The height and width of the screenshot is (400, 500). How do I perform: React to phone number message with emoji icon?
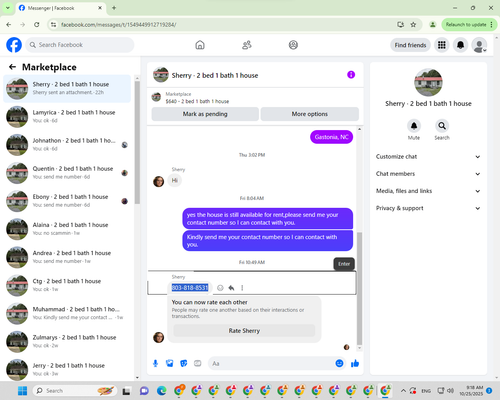pyautogui.click(x=220, y=288)
